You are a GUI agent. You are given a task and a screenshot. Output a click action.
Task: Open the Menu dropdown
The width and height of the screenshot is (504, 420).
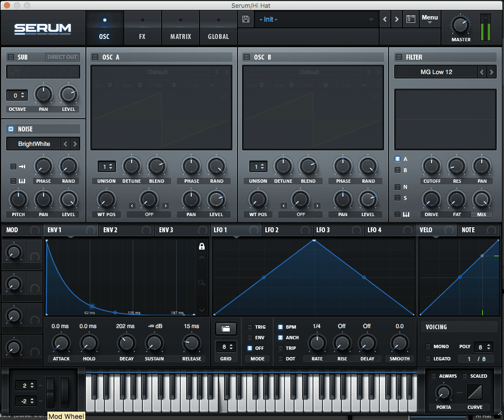(x=430, y=18)
